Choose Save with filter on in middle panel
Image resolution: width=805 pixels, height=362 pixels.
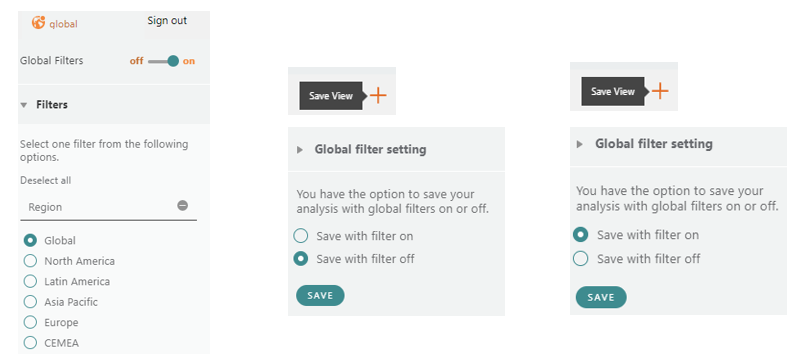[300, 236]
